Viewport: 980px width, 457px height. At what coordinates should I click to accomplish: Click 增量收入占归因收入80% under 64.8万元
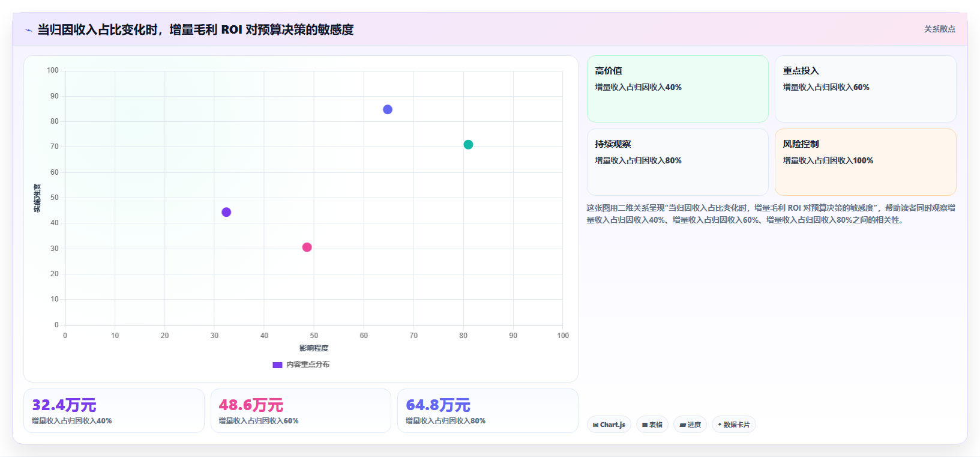tap(445, 421)
